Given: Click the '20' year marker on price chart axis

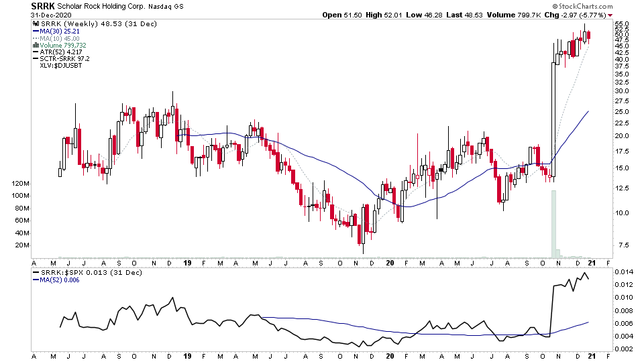Looking at the screenshot, I should coord(390,263).
